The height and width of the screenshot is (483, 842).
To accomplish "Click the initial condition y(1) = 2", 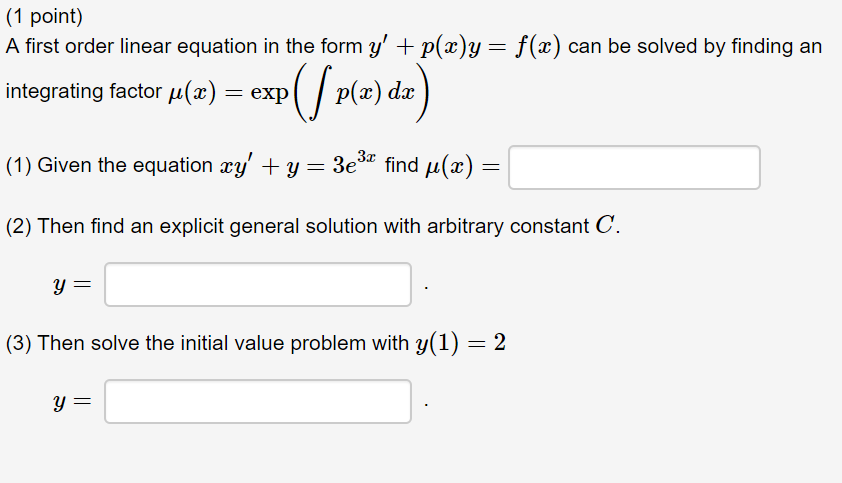I will (461, 343).
